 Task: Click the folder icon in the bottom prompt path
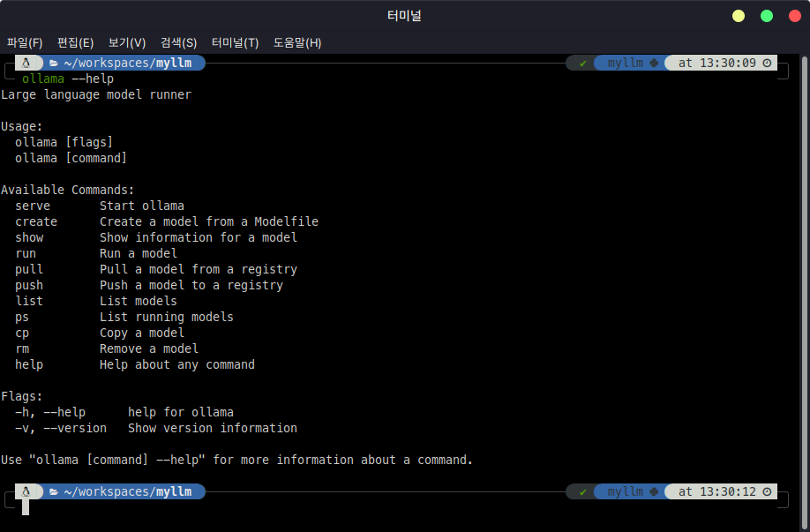pyautogui.click(x=54, y=492)
